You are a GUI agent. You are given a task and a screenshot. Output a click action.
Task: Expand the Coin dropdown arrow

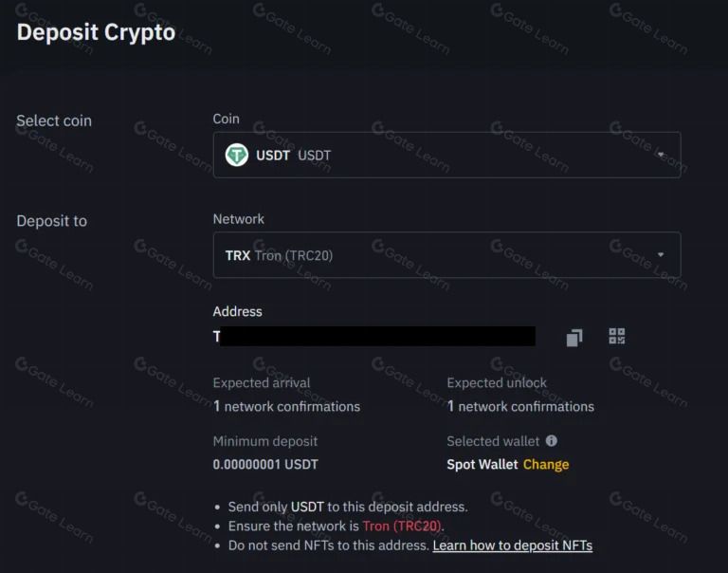[661, 155]
